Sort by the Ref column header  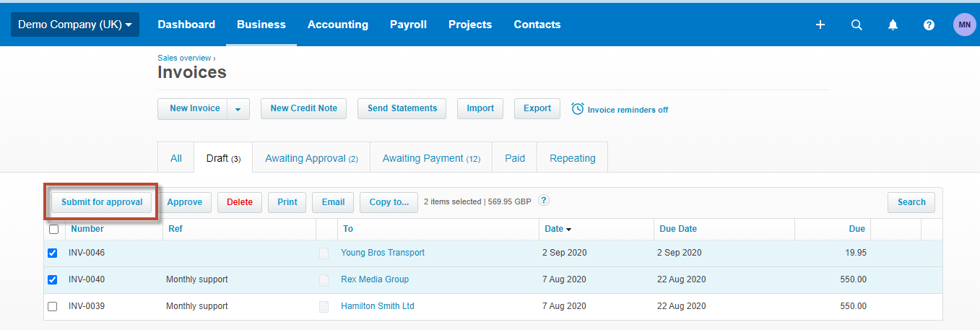point(175,229)
